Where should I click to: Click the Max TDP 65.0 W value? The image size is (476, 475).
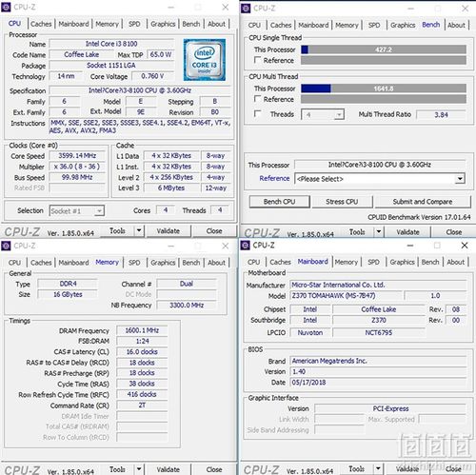tap(161, 54)
